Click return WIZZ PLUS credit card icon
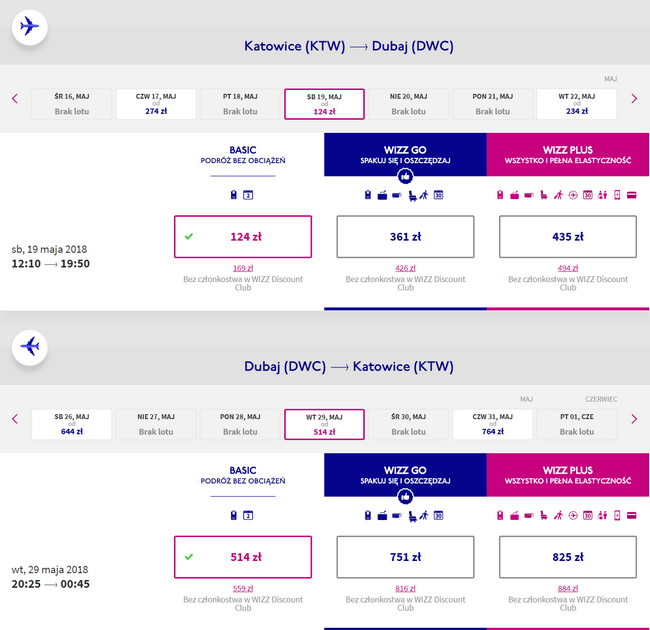This screenshot has width=650, height=630. [x=631, y=515]
